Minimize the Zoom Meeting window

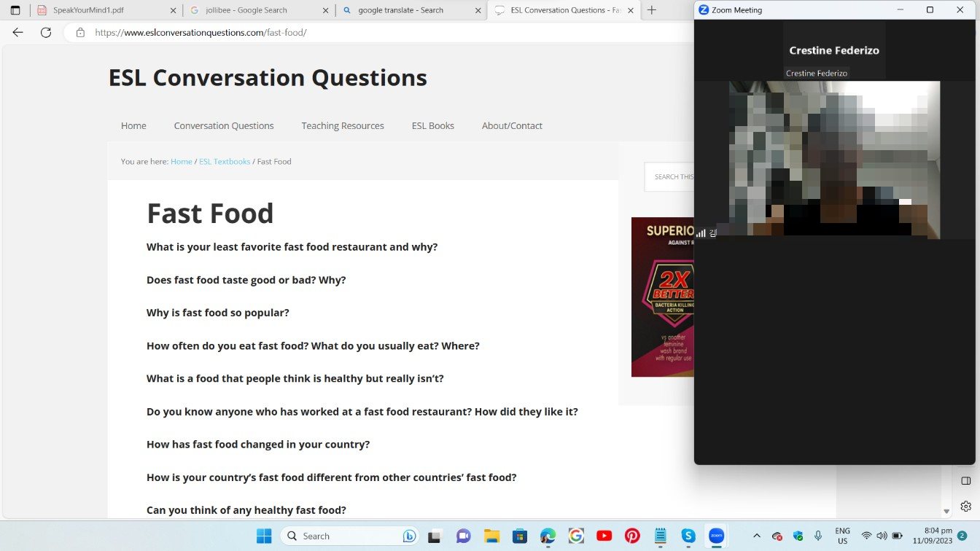click(x=901, y=10)
